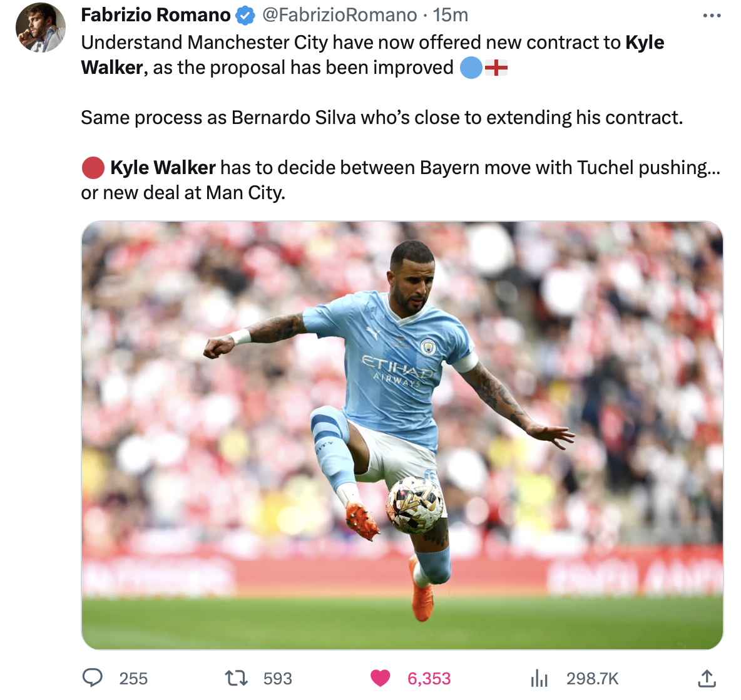Viewport: 741px width, 700px height.
Task: Click the retweet arrows icon
Action: click(236, 678)
